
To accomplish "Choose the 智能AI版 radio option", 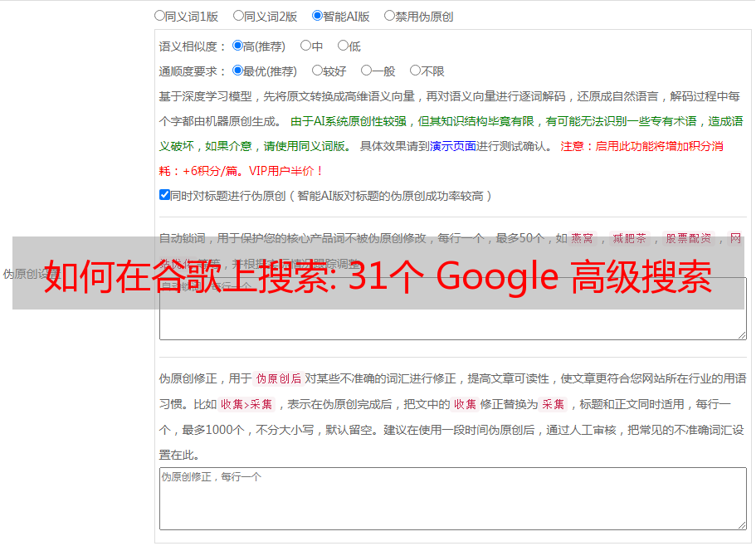I will click(317, 16).
